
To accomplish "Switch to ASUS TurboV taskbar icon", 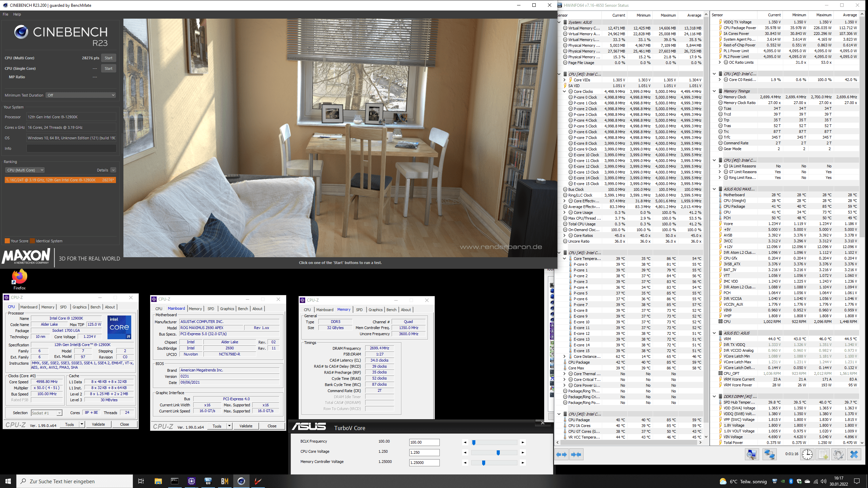I will [258, 481].
